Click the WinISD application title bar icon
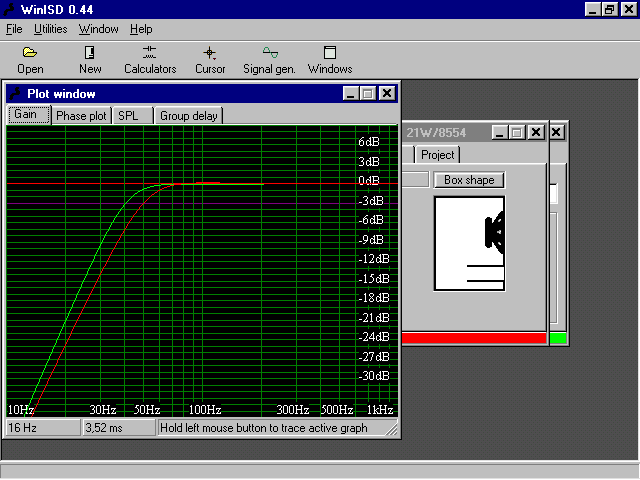 pos(9,9)
